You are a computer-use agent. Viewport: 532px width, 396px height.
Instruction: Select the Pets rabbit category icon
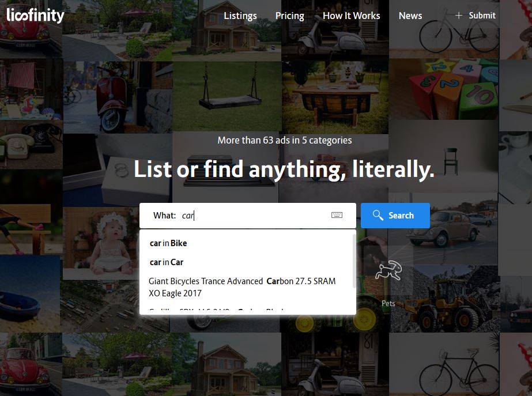coord(388,270)
